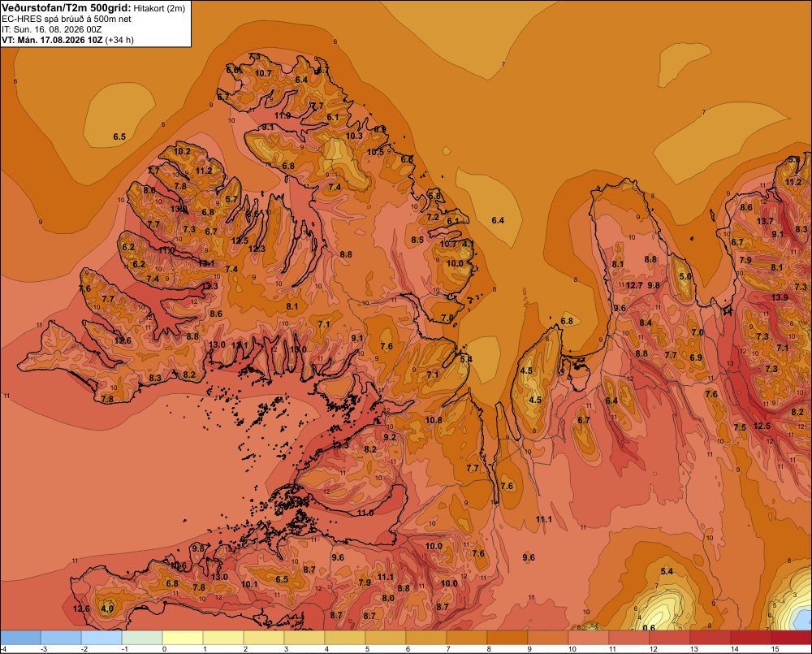Pick the dark red swatch between 14 and 15
The image size is (812, 654).
(x=751, y=637)
